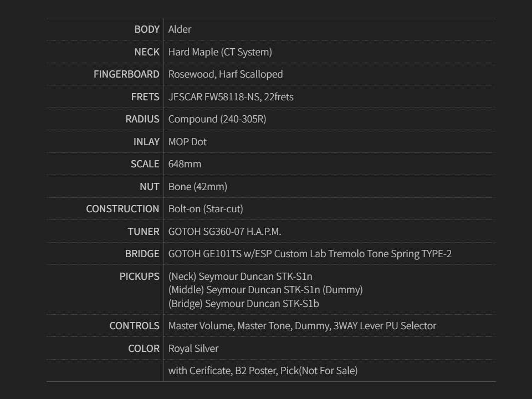
Task: Click the 648mm scale value
Action: (x=185, y=164)
